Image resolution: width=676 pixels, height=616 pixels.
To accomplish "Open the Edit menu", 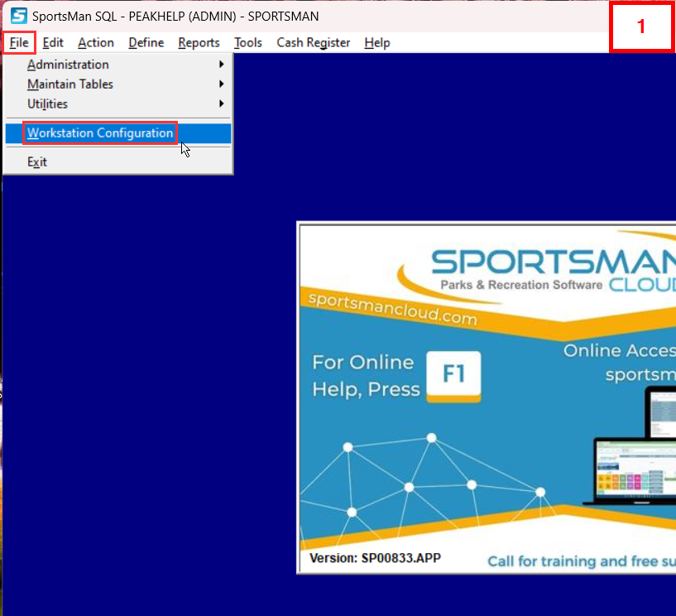I will point(53,42).
